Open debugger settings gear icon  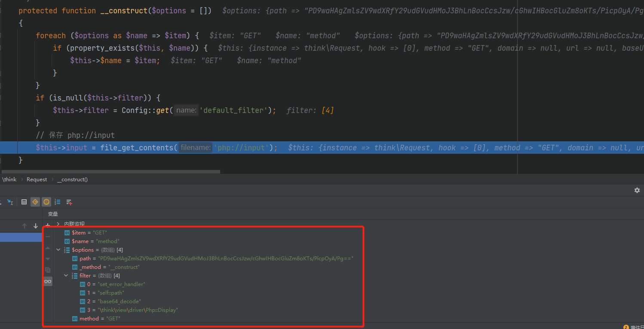pyautogui.click(x=637, y=190)
